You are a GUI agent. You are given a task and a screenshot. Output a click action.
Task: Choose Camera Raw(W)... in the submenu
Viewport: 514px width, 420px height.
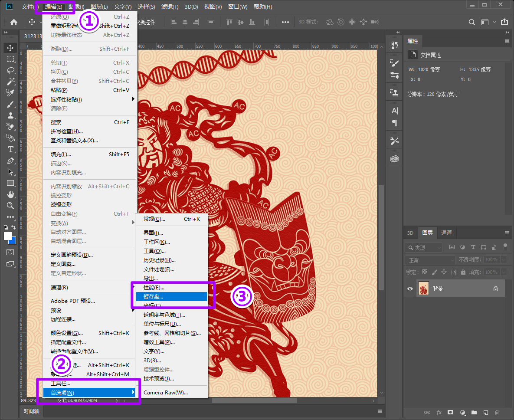(x=171, y=393)
